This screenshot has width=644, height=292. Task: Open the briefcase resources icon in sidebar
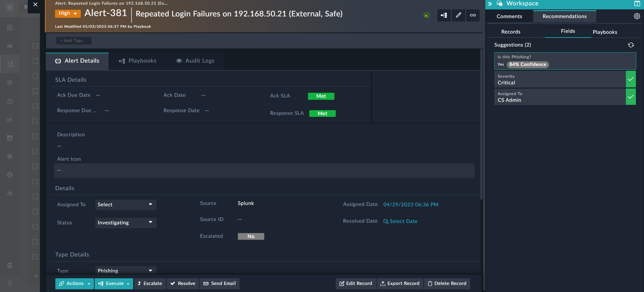(x=10, y=101)
